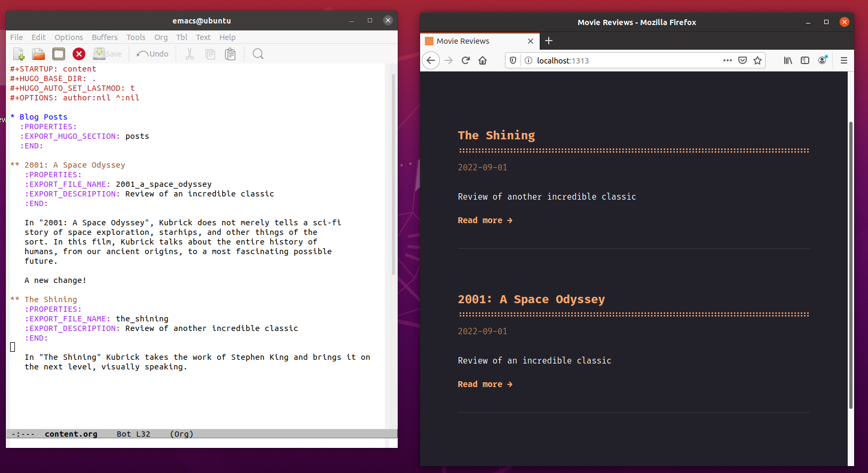This screenshot has width=868, height=473.
Task: Save the current buffer in Emacs
Action: pyautogui.click(x=107, y=54)
